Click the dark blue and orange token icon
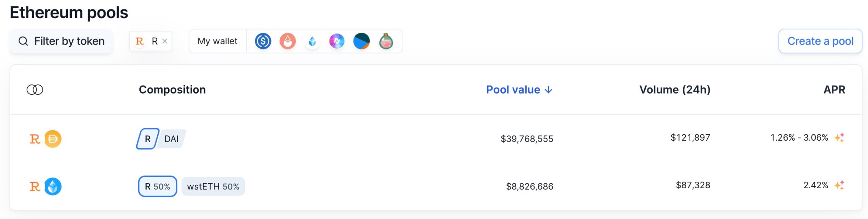 point(361,41)
